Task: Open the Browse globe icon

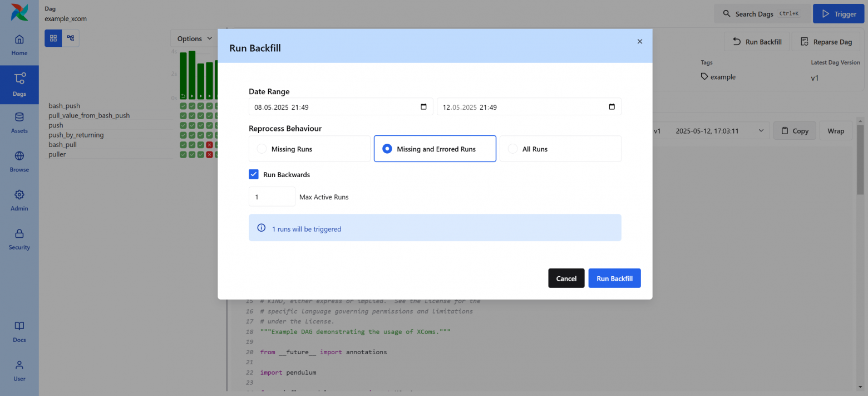Action: tap(19, 157)
